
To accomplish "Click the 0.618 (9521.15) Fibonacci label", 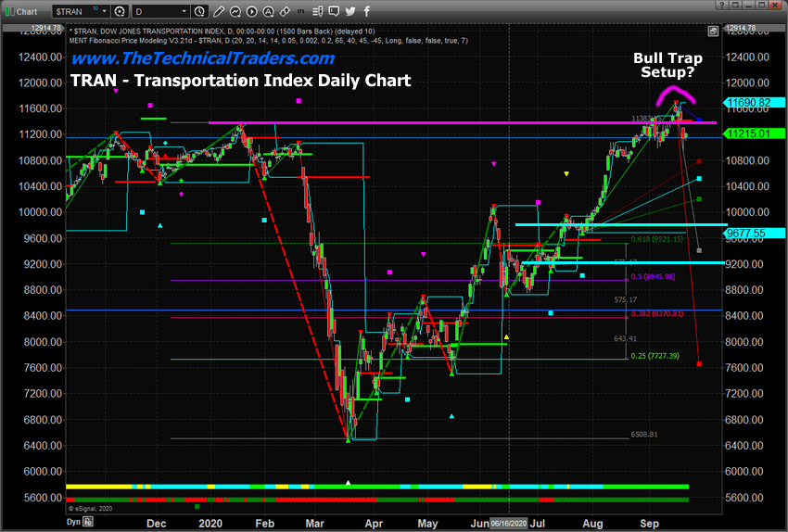I will [x=657, y=239].
